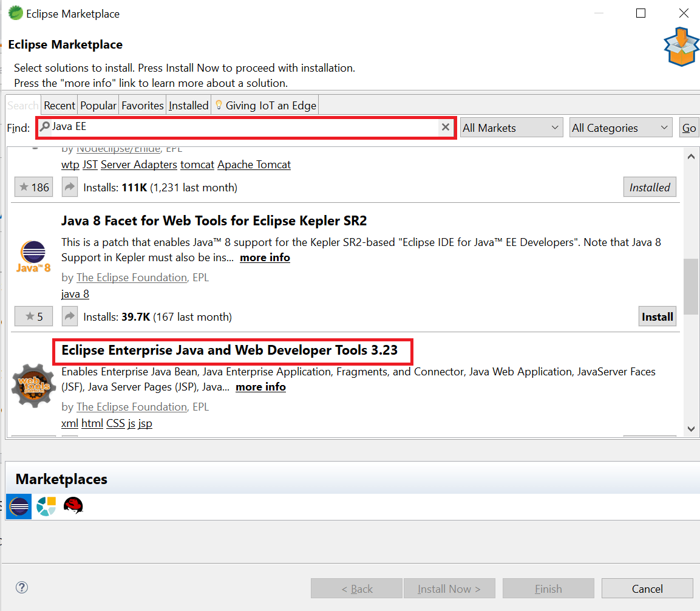Click the Java 8 Facet for Web Tools title
Viewport: 700px width, 611px height.
click(x=214, y=221)
